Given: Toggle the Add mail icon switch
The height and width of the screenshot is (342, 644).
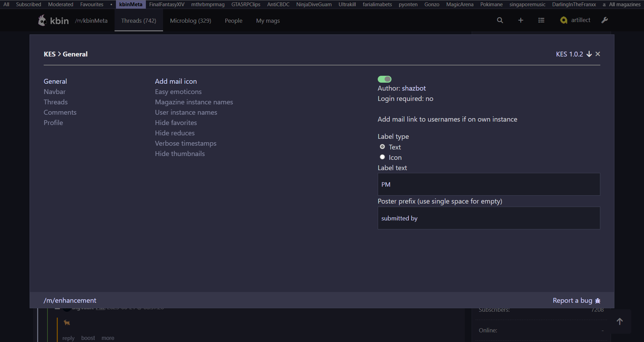Looking at the screenshot, I should [x=385, y=79].
